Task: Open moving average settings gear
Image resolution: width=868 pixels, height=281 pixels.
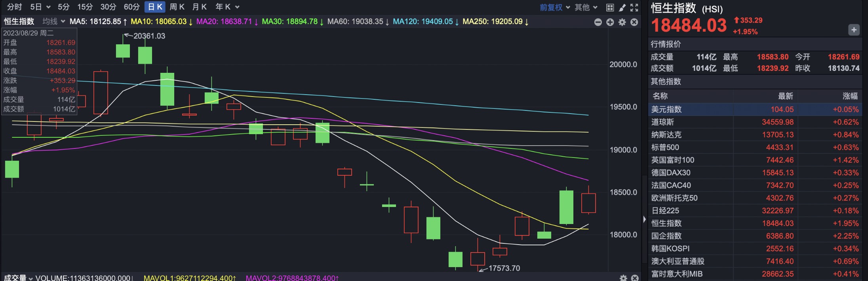Action: (x=622, y=22)
